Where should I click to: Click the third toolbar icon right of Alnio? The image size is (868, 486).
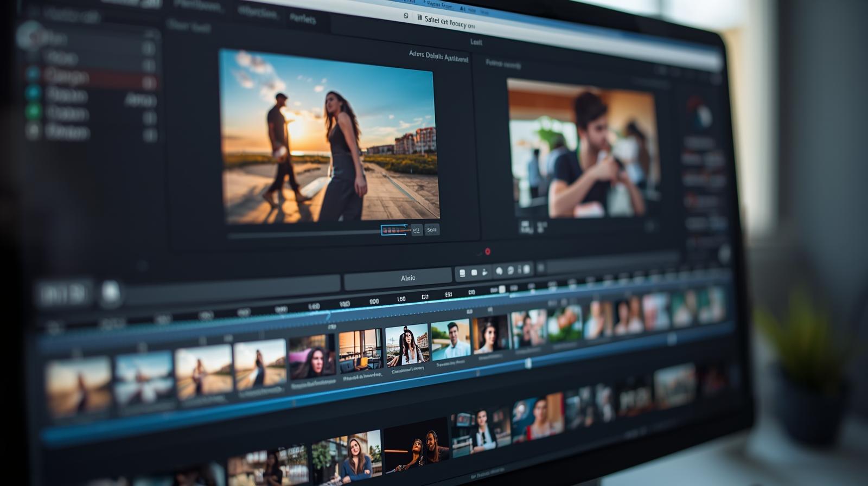point(486,272)
